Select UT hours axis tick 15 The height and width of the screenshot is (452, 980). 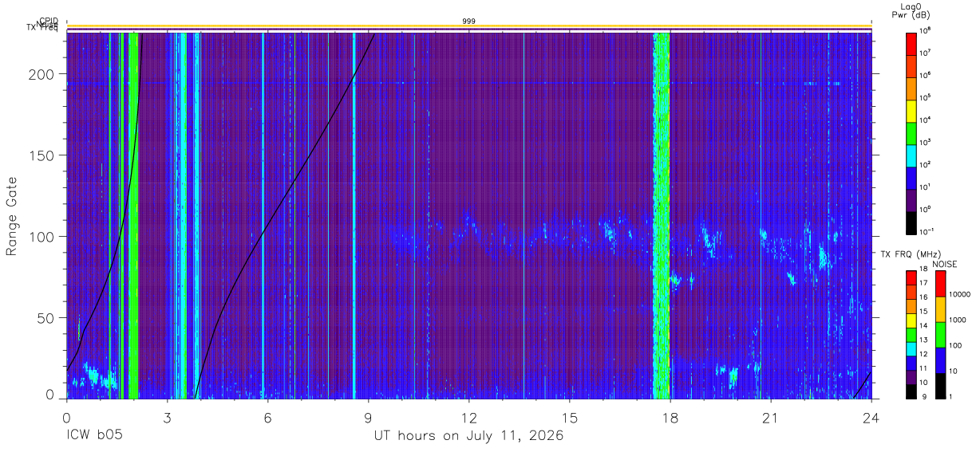tap(569, 418)
